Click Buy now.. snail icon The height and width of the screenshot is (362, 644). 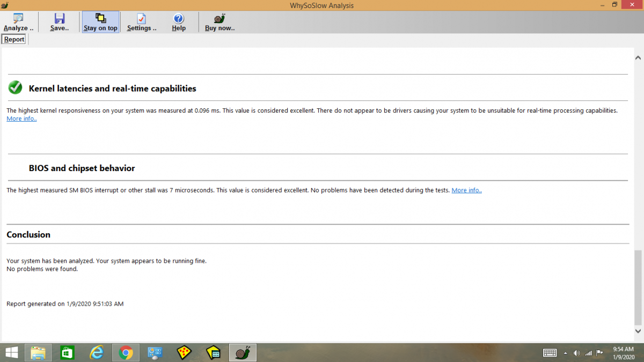pyautogui.click(x=219, y=23)
